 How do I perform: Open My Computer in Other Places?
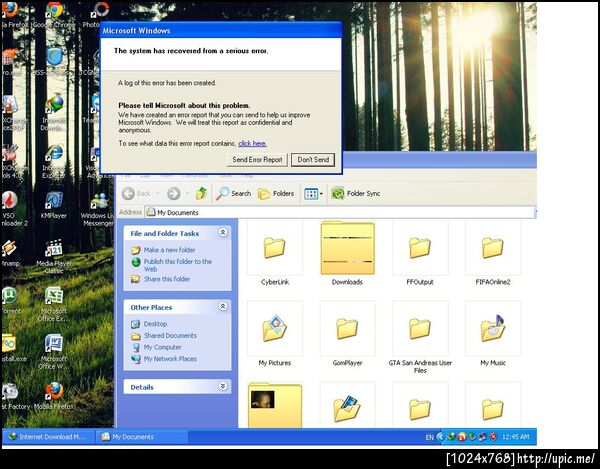pyautogui.click(x=162, y=347)
